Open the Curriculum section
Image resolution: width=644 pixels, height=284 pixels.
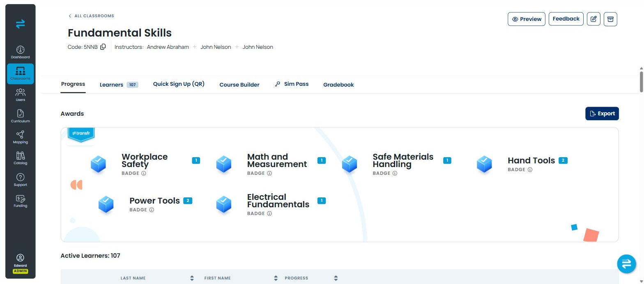click(20, 116)
